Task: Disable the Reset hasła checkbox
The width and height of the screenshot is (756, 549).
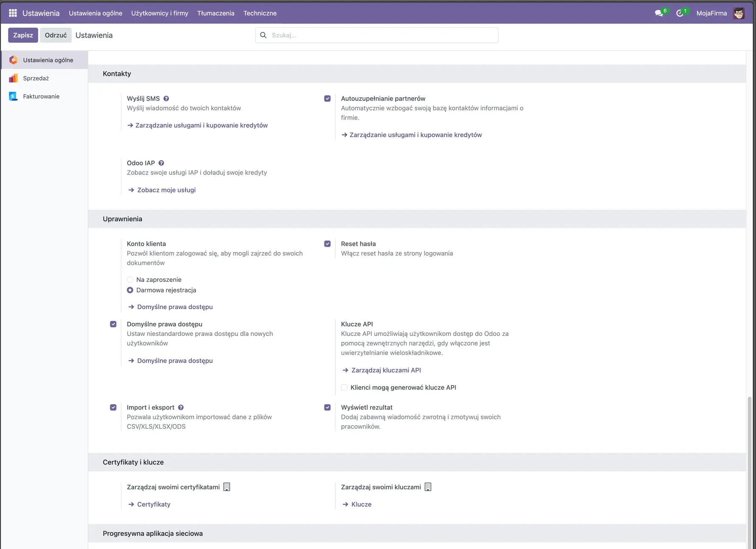Action: [x=327, y=244]
